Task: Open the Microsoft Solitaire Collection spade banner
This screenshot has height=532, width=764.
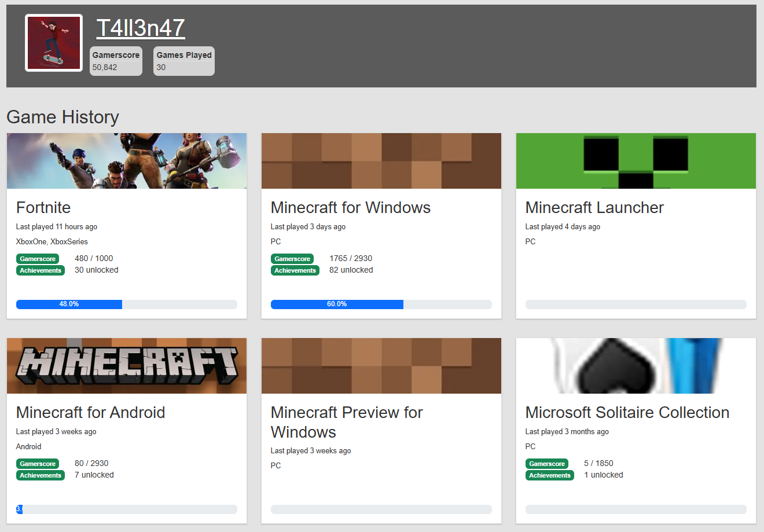Action: 636,366
